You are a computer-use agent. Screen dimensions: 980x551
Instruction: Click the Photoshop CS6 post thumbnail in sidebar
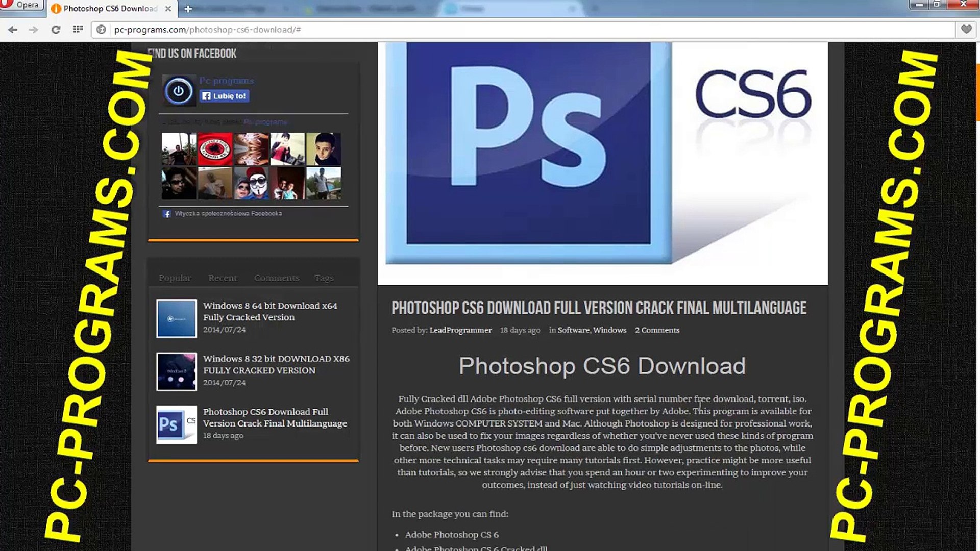point(177,424)
